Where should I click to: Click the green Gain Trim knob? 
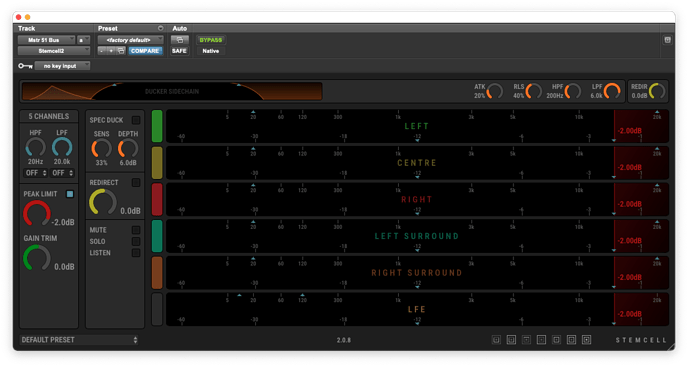(x=36, y=258)
